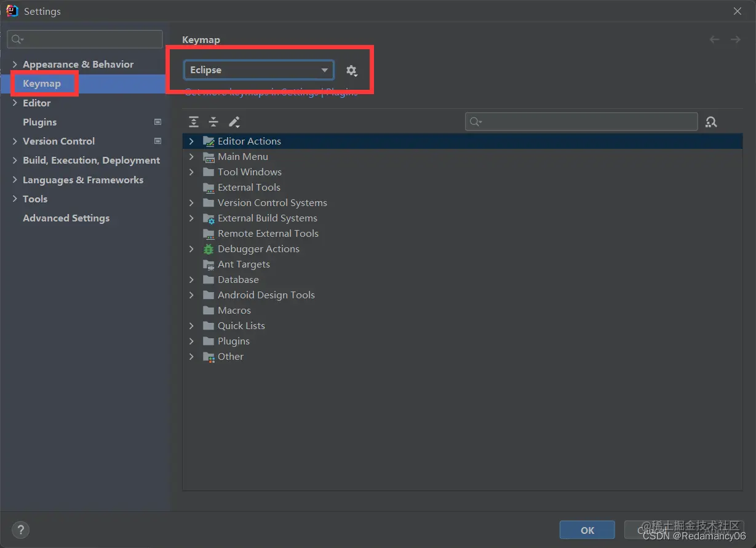Expand the Database tree node
This screenshot has width=756, height=548.
(x=191, y=280)
